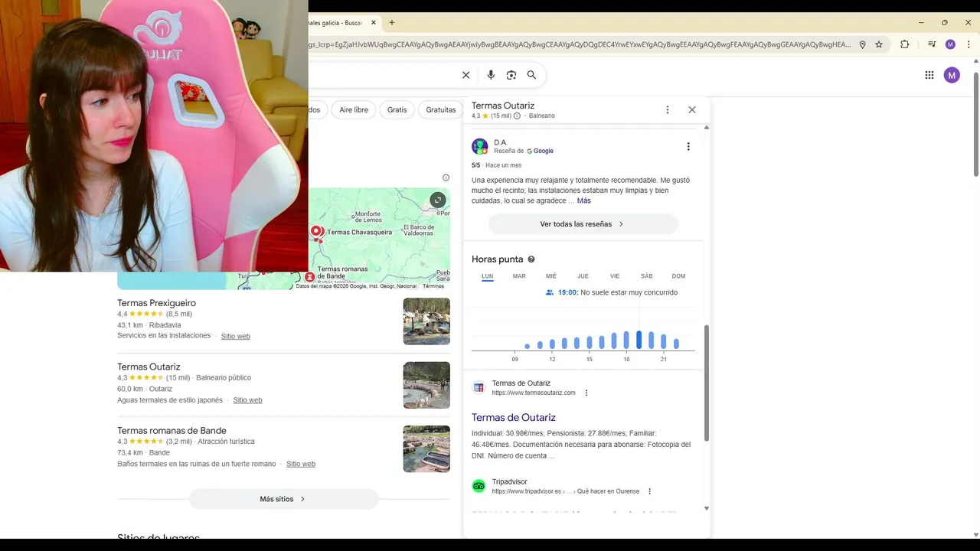Close the Termas Outariz details panel
The image size is (980, 551).
692,109
